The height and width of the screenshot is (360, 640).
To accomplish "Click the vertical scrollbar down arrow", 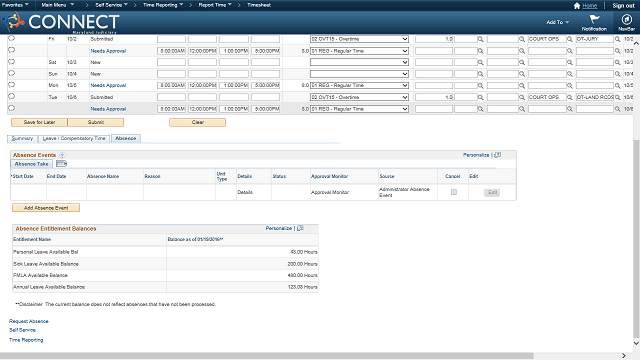I will point(636,343).
